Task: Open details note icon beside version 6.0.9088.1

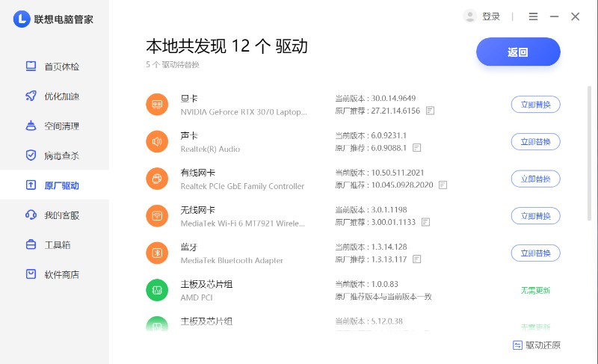Action: tap(416, 148)
